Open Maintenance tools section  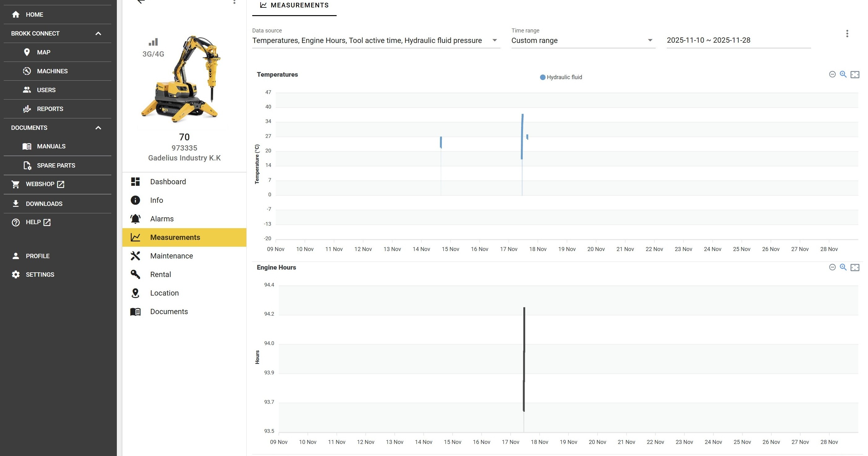tap(171, 256)
